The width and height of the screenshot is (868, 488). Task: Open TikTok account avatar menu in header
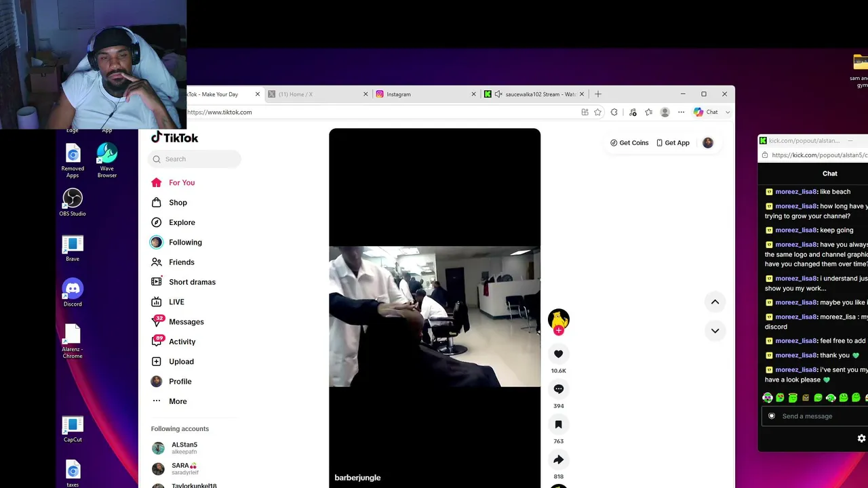[x=708, y=143]
